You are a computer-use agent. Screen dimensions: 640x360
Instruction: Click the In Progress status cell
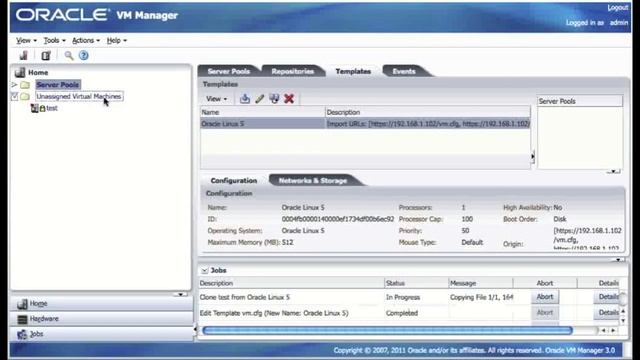[403, 297]
